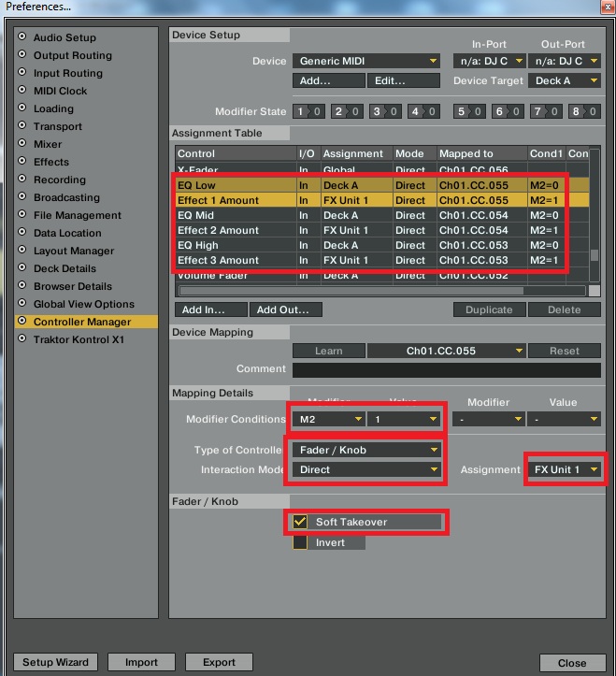Go to Global View Options
616x676 pixels.
tap(83, 304)
